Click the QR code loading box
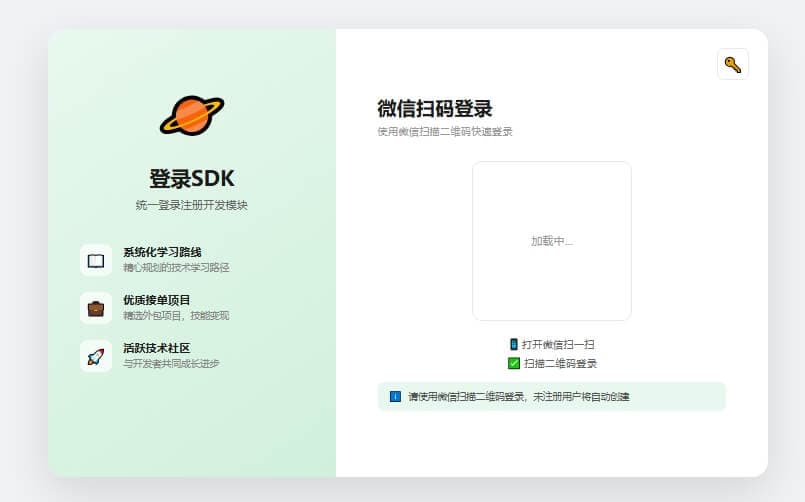805x502 pixels. [x=552, y=241]
